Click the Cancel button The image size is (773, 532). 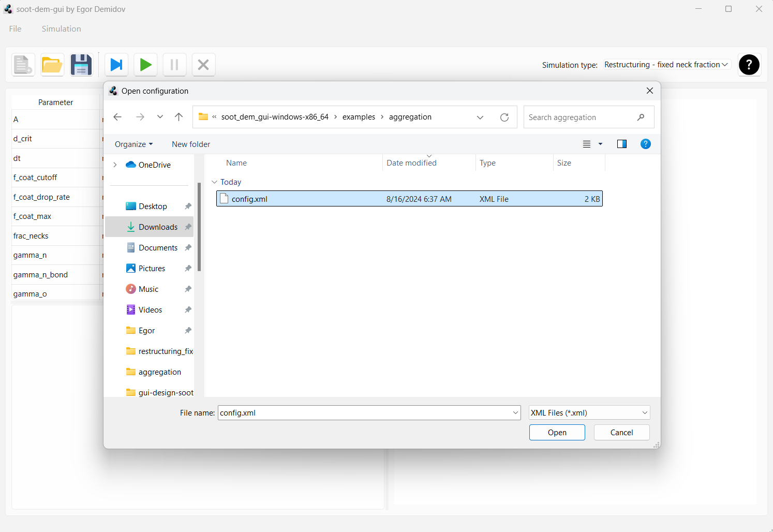(x=622, y=433)
